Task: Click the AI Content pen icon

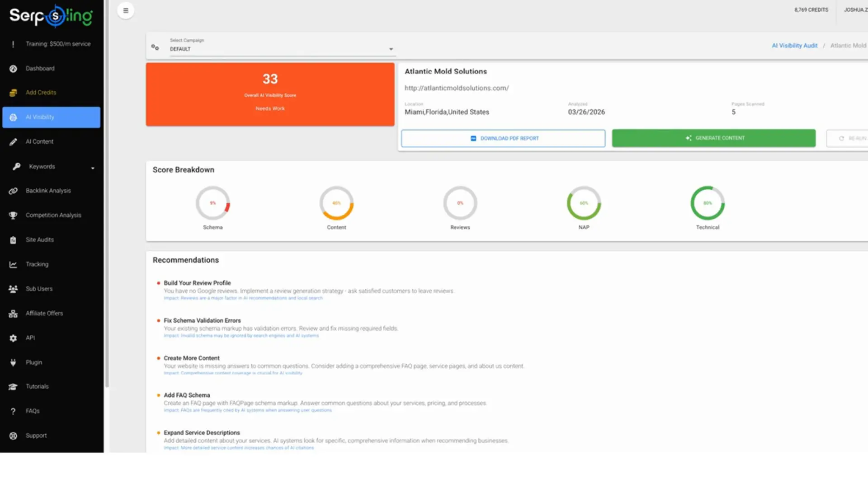Action: point(13,141)
